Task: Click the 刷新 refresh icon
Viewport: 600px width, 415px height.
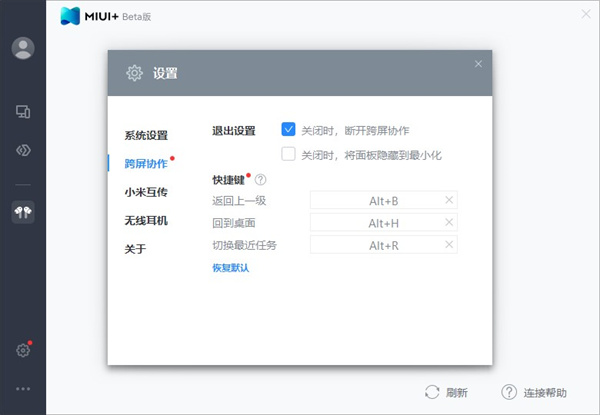Action: tap(432, 392)
